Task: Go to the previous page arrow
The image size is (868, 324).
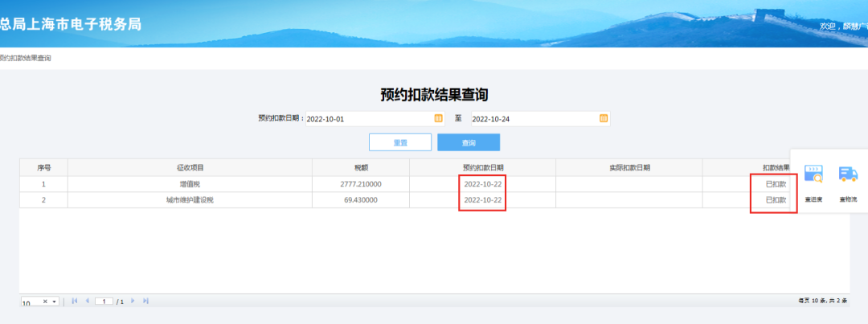Action: pos(87,301)
